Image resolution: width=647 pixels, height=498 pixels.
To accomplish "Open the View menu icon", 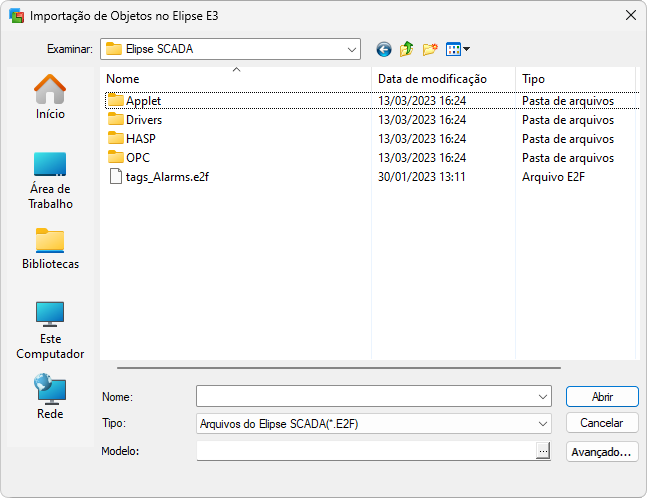I will click(x=457, y=49).
